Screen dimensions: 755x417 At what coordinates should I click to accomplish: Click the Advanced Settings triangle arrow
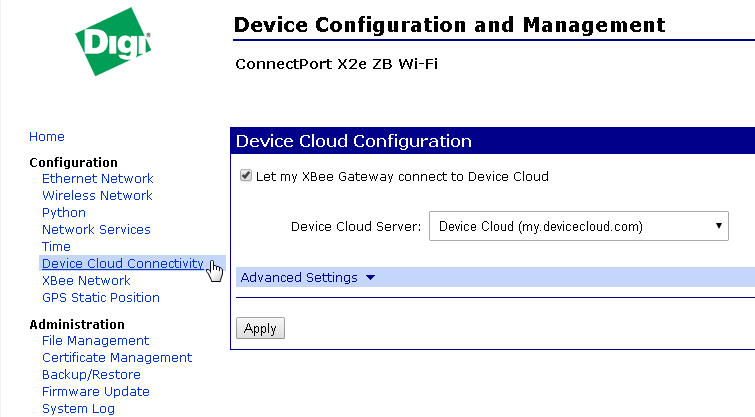pos(371,278)
